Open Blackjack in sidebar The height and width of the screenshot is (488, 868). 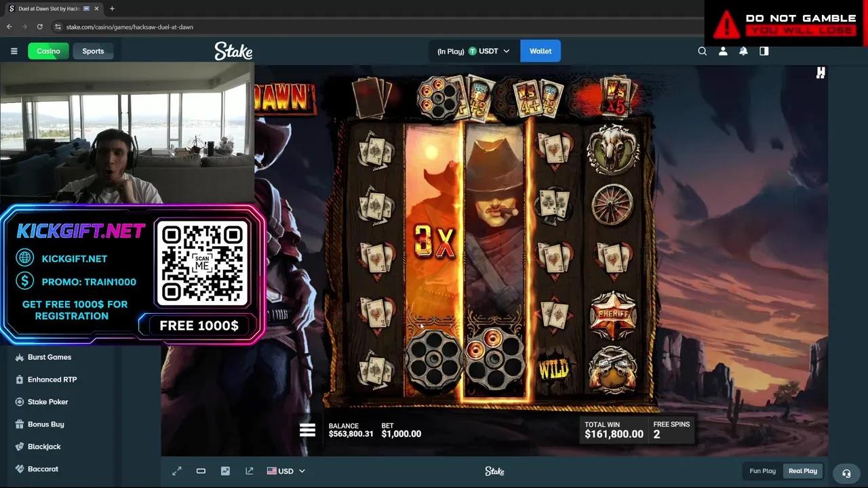click(x=44, y=447)
